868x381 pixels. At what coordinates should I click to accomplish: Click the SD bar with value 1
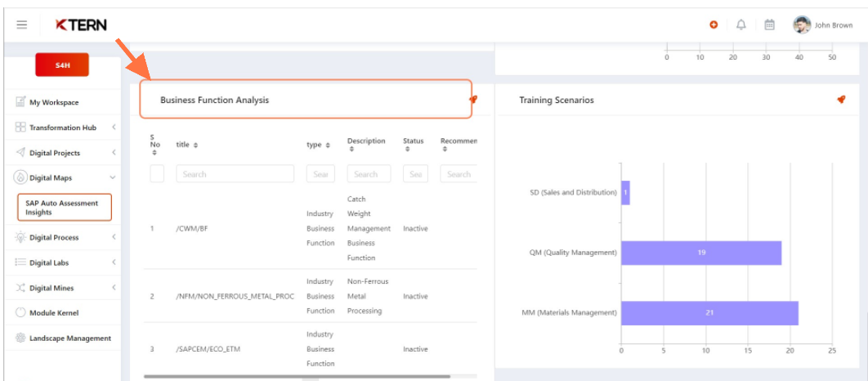click(625, 192)
